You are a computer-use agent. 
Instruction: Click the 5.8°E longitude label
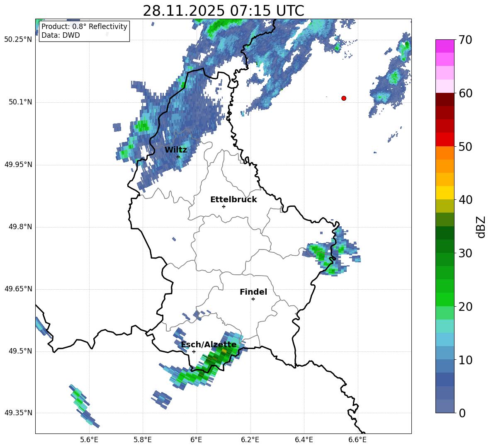pos(143,440)
